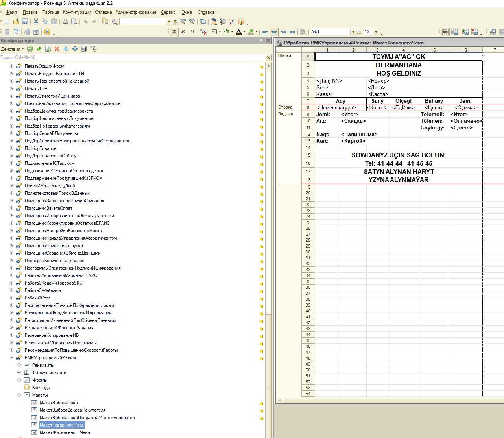Select МакетФискальногоЧека in the tree

click(65, 432)
